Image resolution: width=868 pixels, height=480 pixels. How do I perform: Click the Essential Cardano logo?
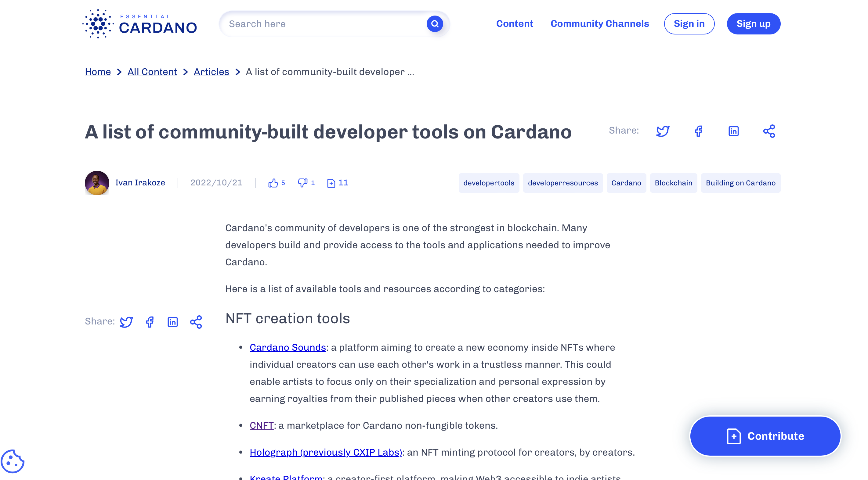click(x=139, y=23)
